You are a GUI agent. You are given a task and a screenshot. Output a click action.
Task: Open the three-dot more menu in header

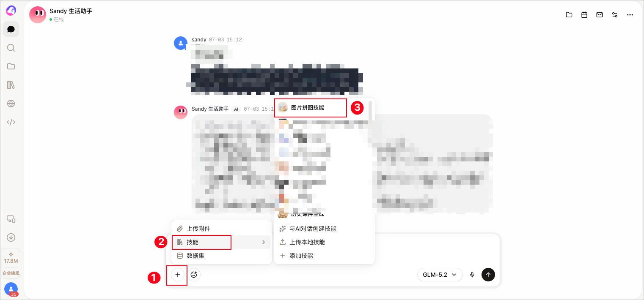tap(630, 15)
